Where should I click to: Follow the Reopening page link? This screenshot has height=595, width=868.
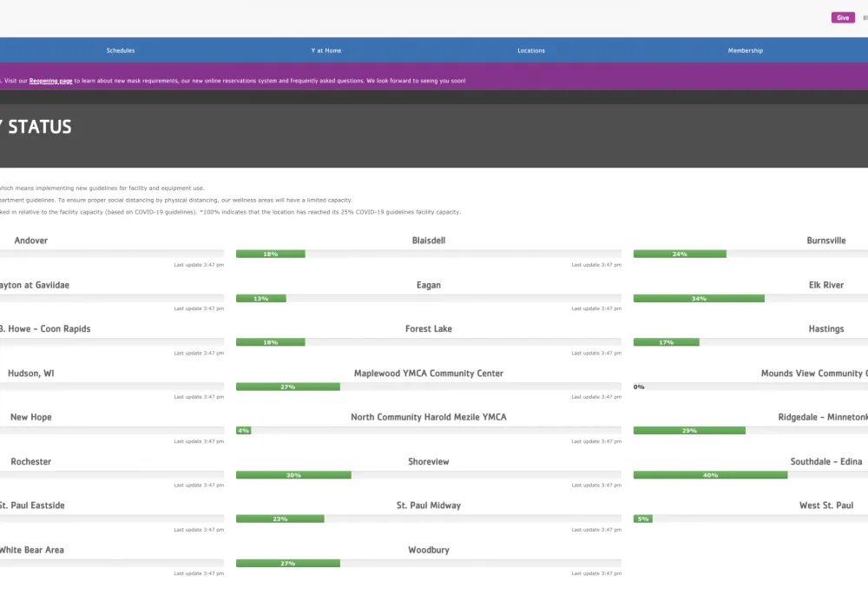[x=51, y=81]
